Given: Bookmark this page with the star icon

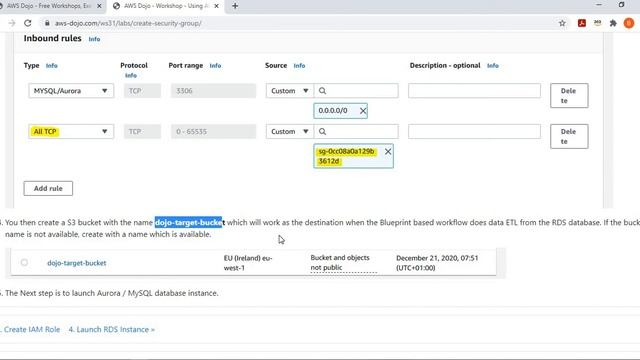Looking at the screenshot, I should [562, 23].
